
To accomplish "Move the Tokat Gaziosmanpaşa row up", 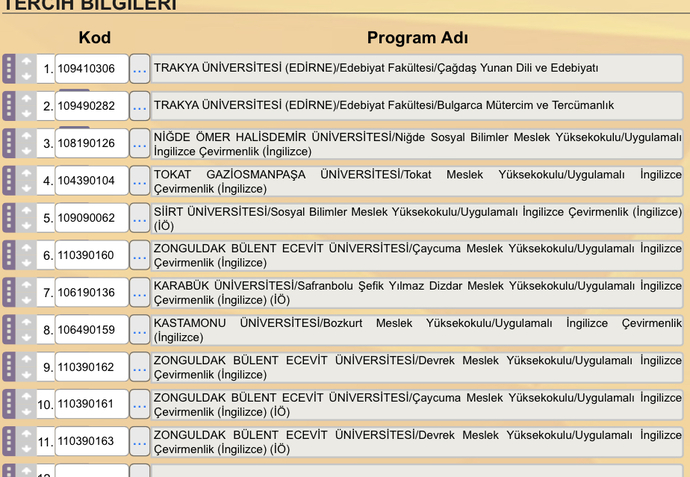I will (26, 174).
